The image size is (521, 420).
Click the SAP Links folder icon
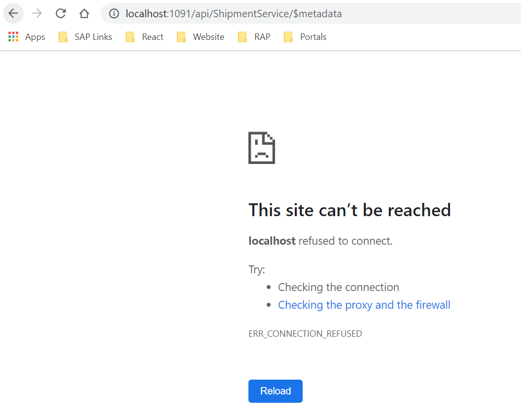[x=63, y=36]
